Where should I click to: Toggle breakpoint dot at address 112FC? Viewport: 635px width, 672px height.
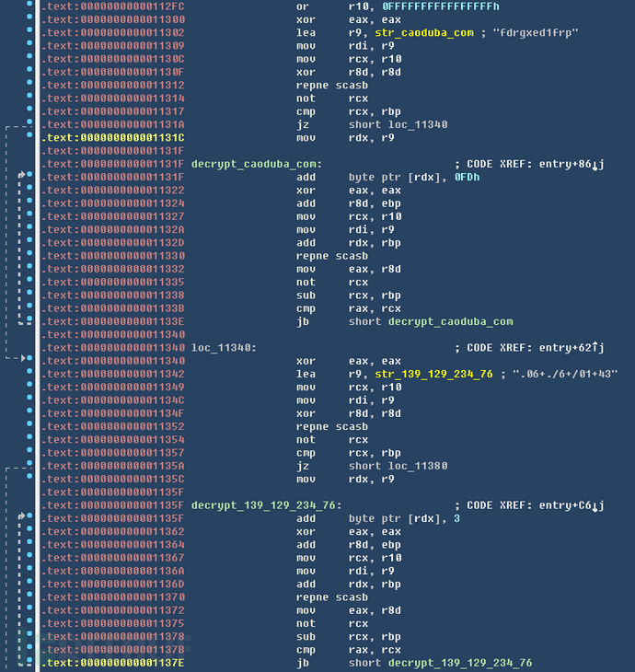(30, 6)
